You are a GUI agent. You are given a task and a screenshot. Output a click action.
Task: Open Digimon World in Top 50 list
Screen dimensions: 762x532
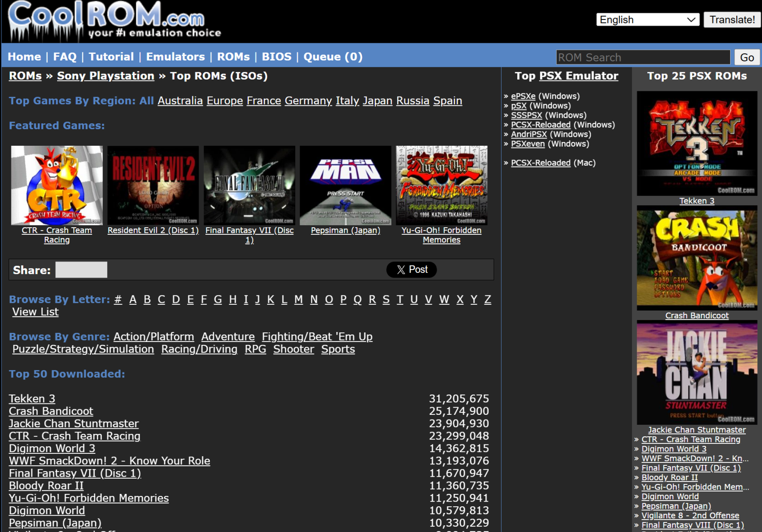pyautogui.click(x=47, y=510)
